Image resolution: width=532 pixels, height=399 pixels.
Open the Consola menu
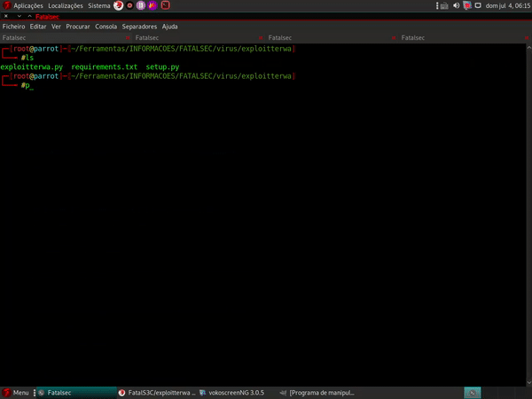(x=106, y=27)
